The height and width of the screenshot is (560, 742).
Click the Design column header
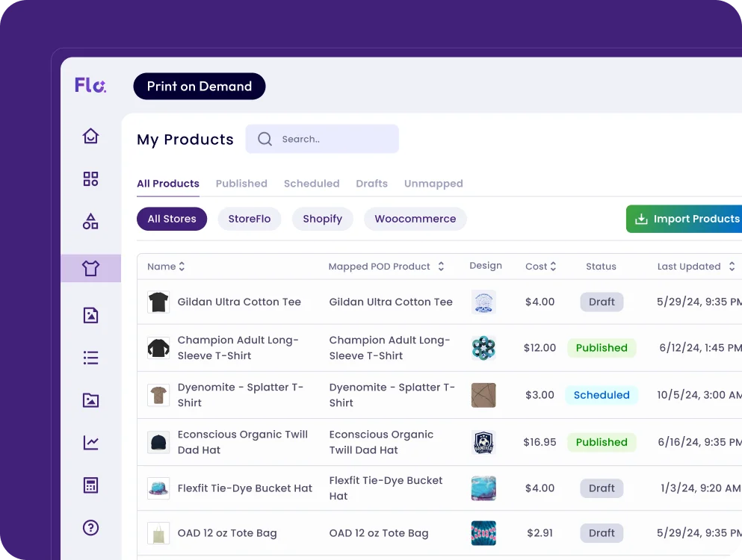(486, 266)
